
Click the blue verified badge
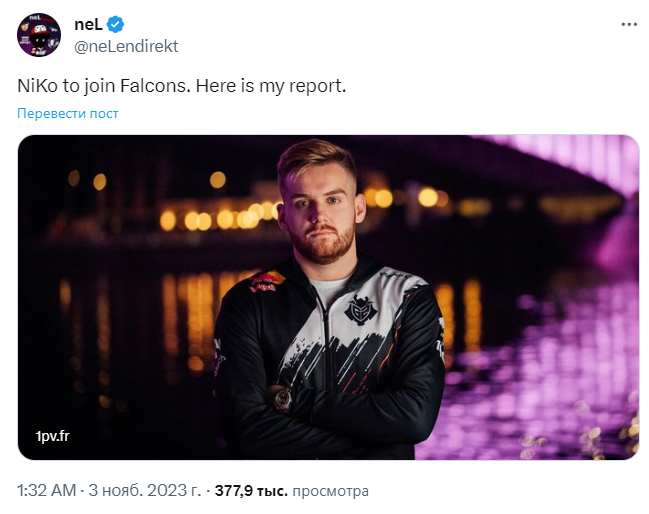(x=116, y=24)
